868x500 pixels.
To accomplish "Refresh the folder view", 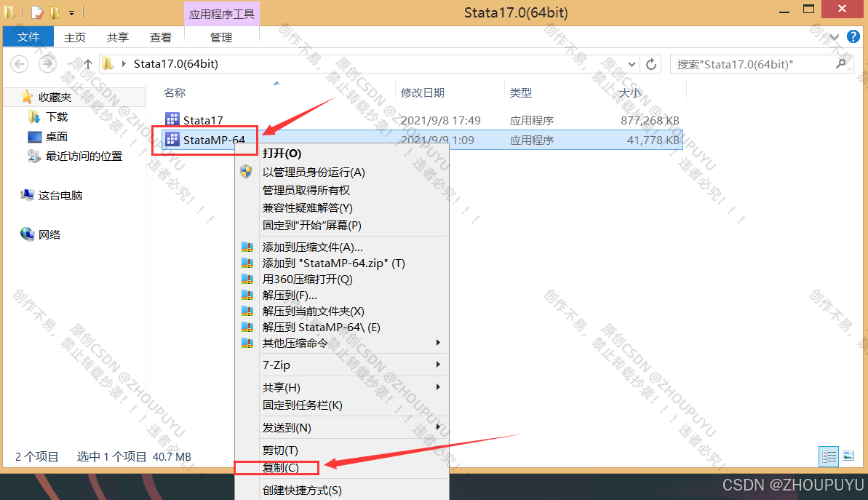I will click(652, 64).
